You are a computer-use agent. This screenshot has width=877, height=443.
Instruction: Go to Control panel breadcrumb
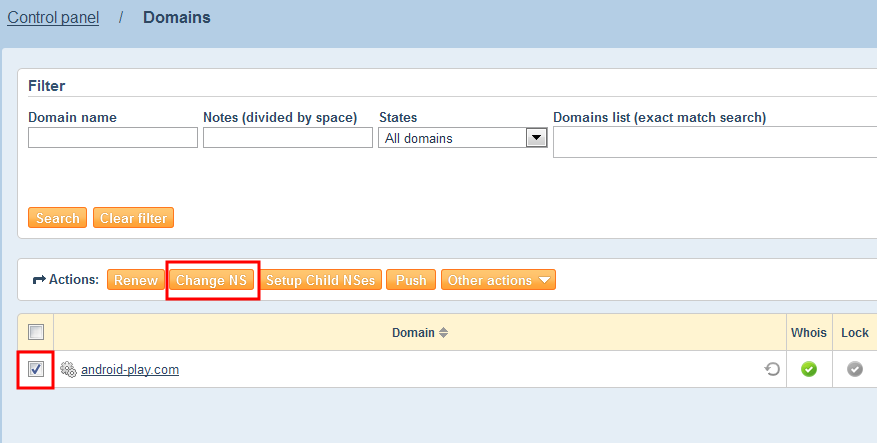pos(53,17)
